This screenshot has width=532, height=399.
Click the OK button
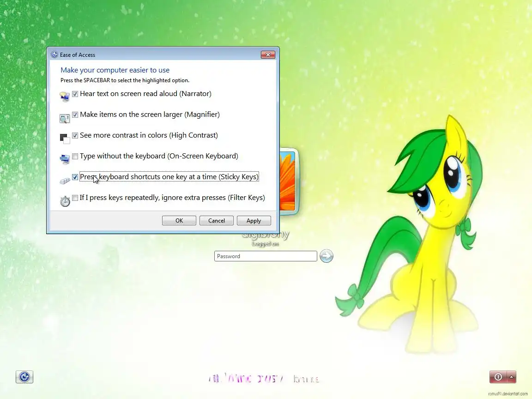pos(179,221)
